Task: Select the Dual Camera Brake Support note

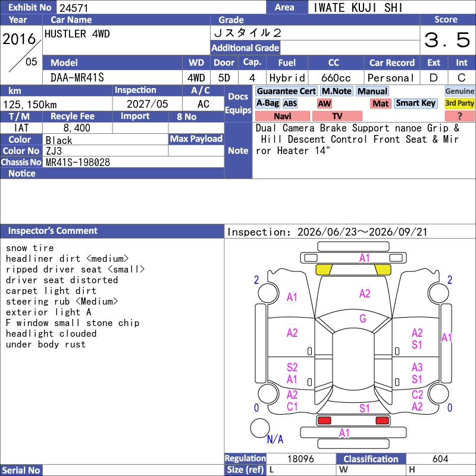Action: pyautogui.click(x=322, y=128)
